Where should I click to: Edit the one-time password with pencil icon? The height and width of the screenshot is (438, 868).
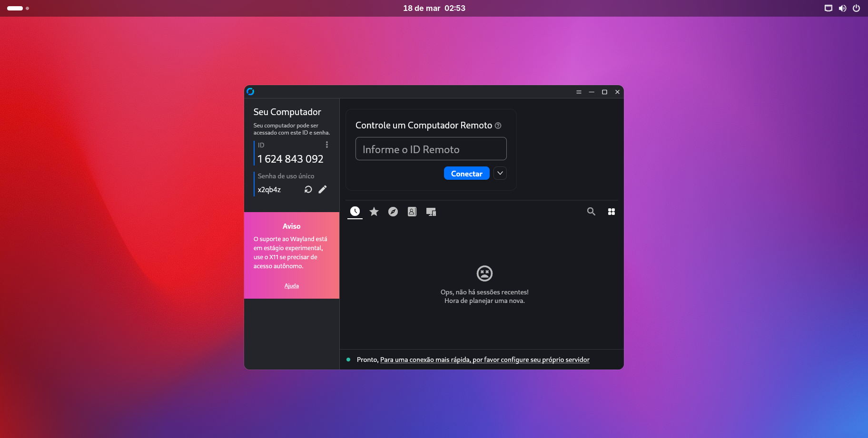(323, 189)
